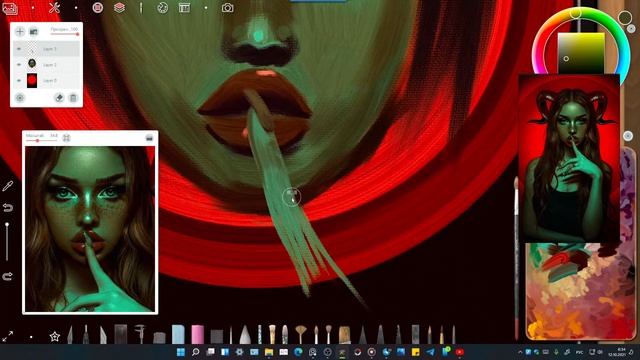This screenshot has height=360, width=640.
Task: Select the caliper tool in brush tray
Action: pos(140,334)
